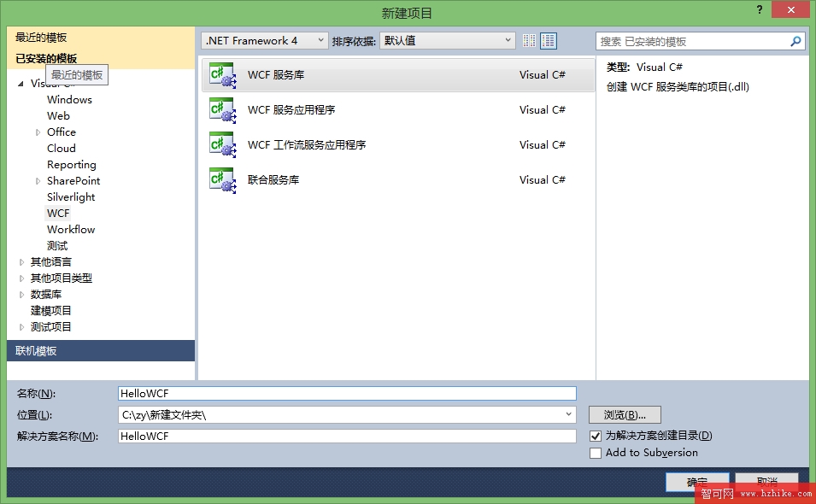
Task: Toggle 为解决方案创建目录 checkbox
Action: click(x=596, y=436)
